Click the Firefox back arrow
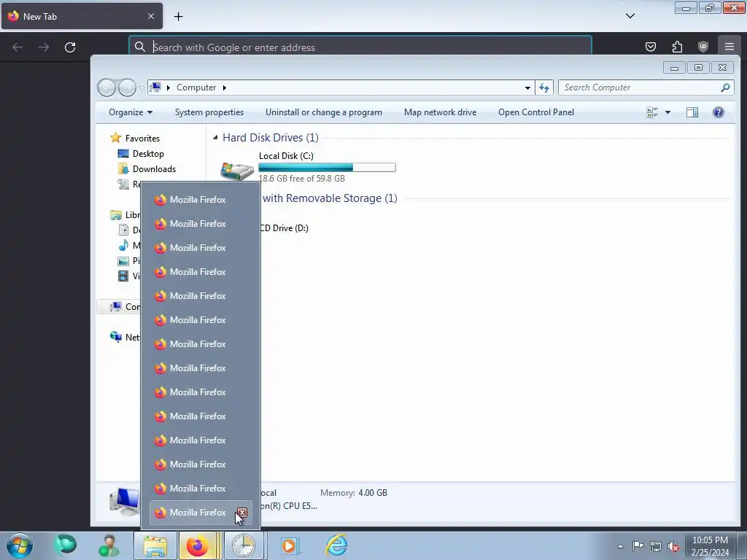The image size is (747, 560). (18, 47)
